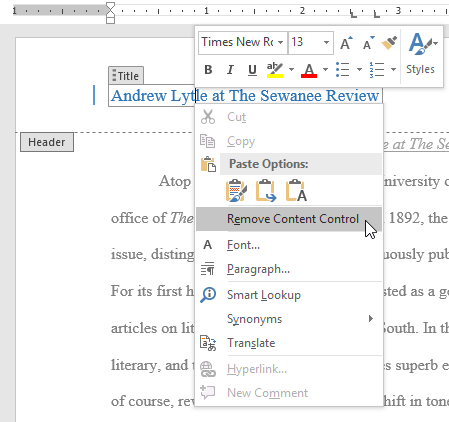Expand the Synonyms submenu
This screenshot has height=422, width=449.
[x=289, y=319]
